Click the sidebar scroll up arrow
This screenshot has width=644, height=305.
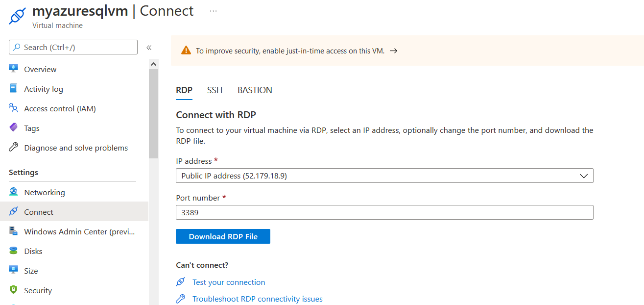(154, 64)
